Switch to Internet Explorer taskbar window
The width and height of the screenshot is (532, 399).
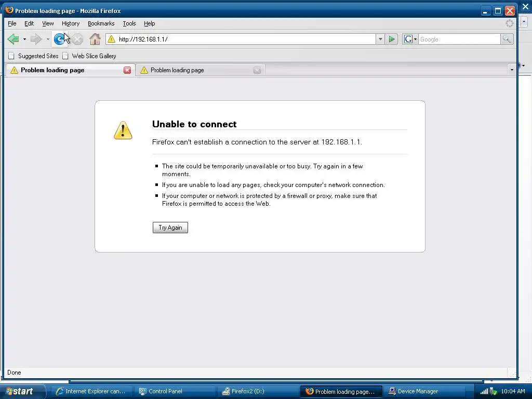point(91,391)
